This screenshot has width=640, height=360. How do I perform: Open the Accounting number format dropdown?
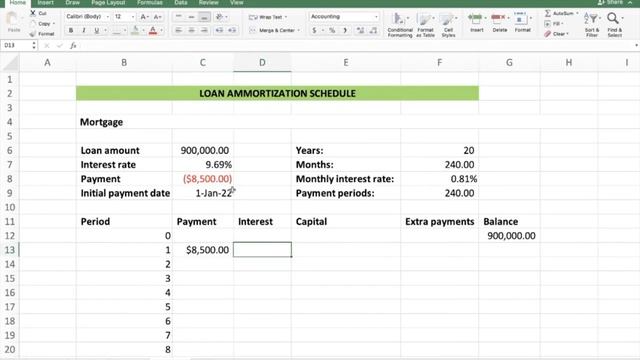[376, 17]
